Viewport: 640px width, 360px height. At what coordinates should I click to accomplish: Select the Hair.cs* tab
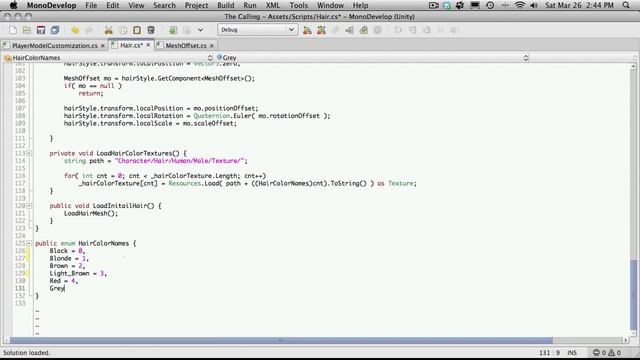tap(131, 45)
